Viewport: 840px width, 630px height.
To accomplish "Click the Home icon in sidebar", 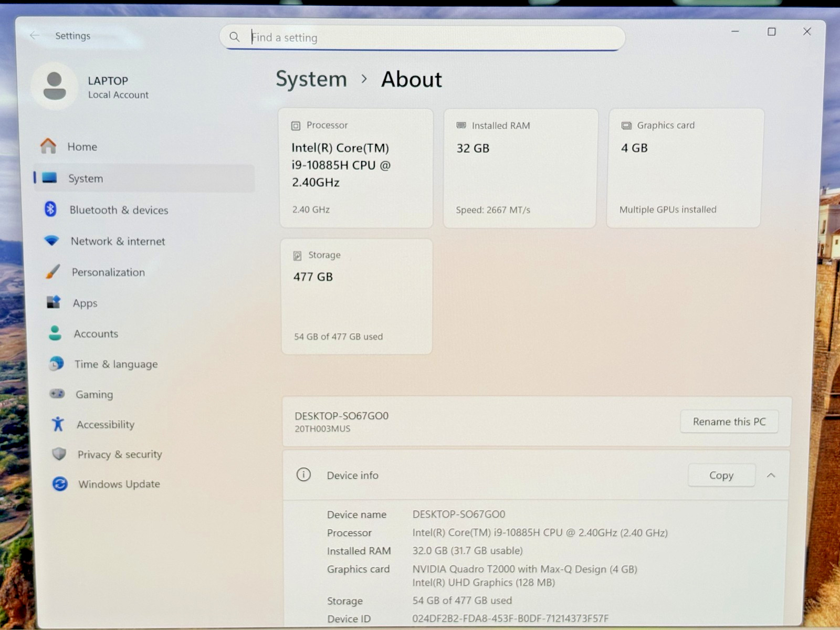I will [x=48, y=146].
